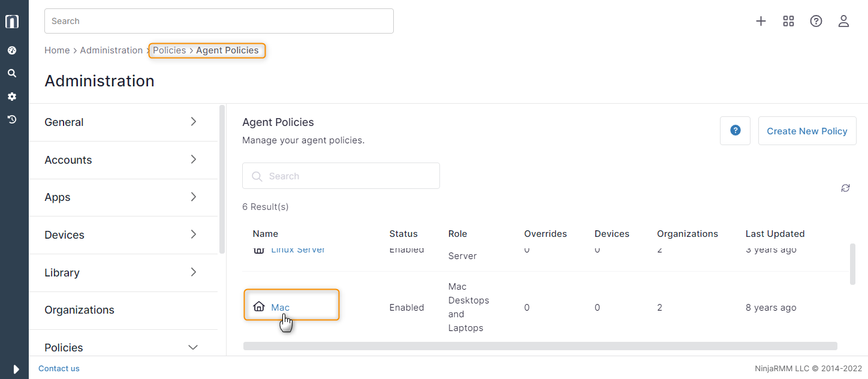Open the apps grid icon in the header
Image resolution: width=868 pixels, height=379 pixels.
(x=788, y=20)
